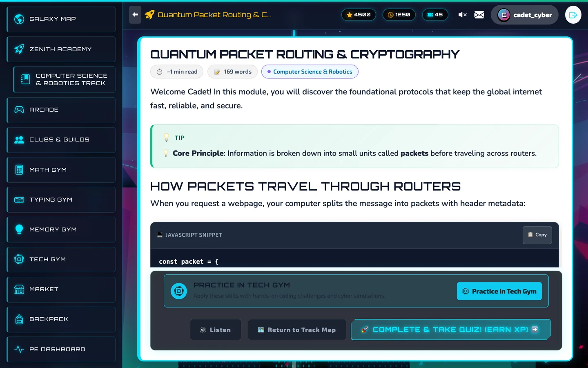Image resolution: width=588 pixels, height=368 pixels.
Task: Click the lesson title in top bar
Action: point(214,15)
